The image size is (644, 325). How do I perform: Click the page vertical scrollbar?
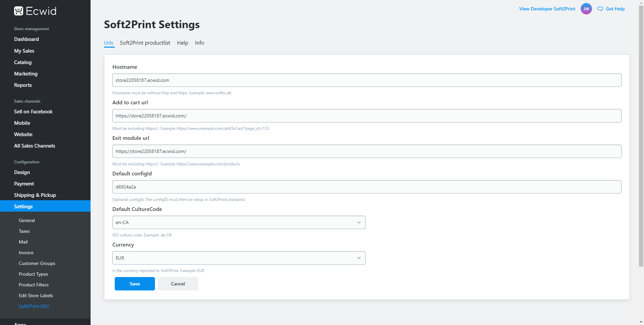click(x=641, y=136)
